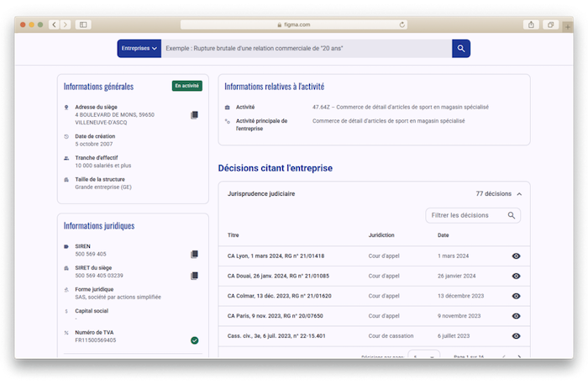This screenshot has height=385, width=588.
Task: Copy the SIREN number
Action: (x=194, y=254)
